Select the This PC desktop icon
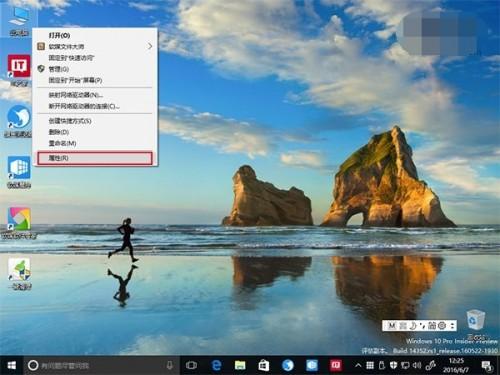This screenshot has width=500, height=375. [19, 21]
